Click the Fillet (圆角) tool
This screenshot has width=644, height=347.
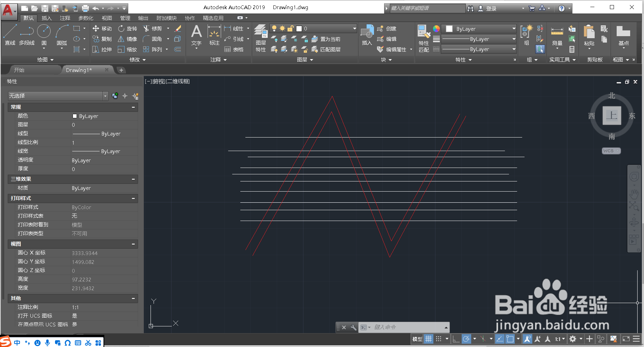point(153,39)
